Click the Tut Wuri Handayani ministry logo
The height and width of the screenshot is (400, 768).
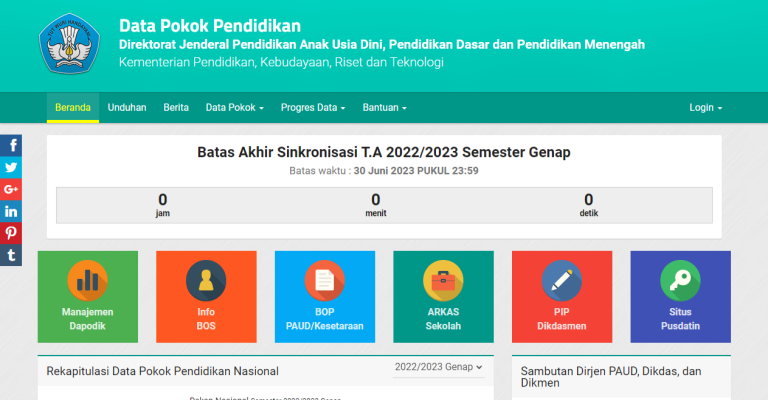tap(70, 44)
